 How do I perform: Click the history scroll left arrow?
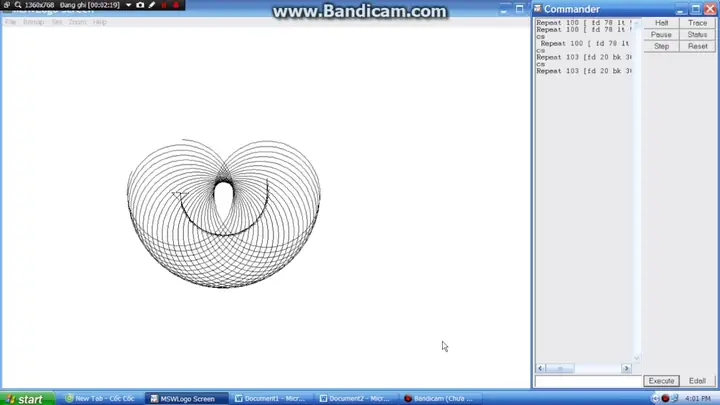540,368
